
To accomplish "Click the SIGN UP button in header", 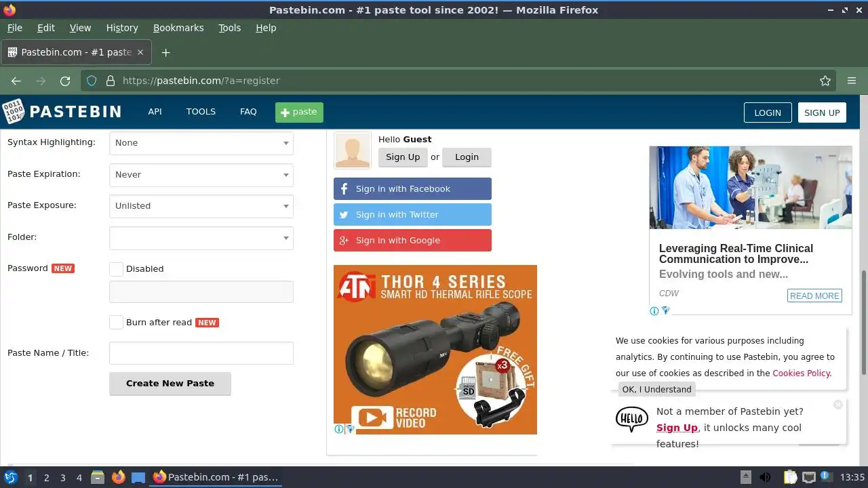I will (822, 113).
